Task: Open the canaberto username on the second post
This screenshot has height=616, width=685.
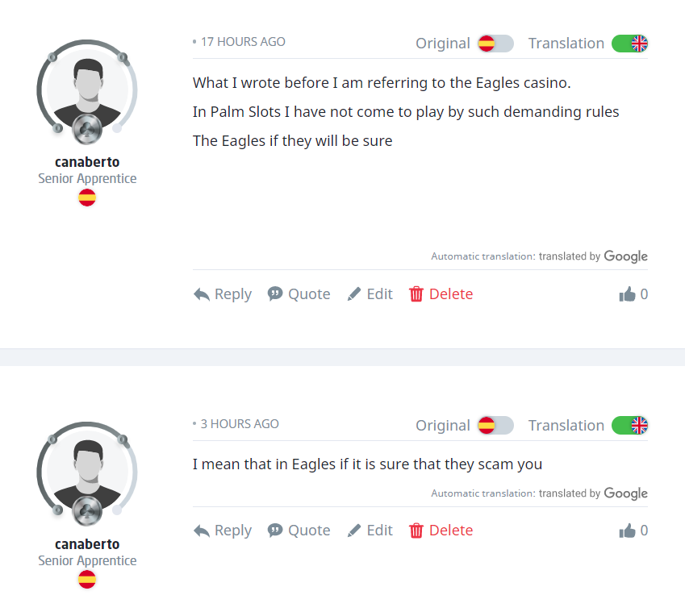Action: pos(87,544)
